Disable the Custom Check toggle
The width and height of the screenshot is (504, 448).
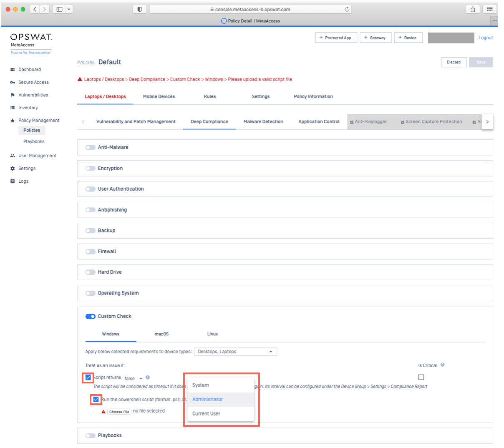[x=90, y=316]
